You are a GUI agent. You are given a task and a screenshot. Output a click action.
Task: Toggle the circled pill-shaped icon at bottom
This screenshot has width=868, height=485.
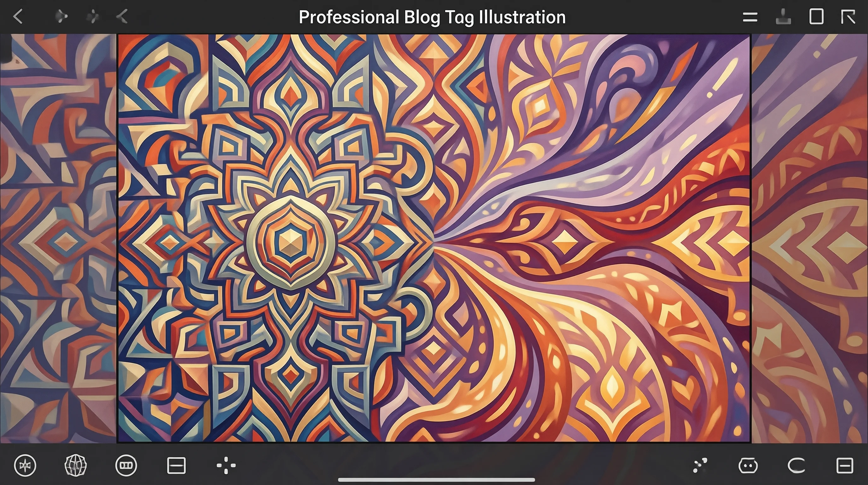pos(126,465)
